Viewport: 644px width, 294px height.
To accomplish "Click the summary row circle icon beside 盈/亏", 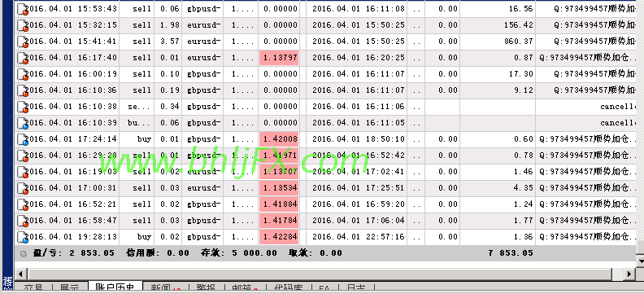I will (23, 254).
